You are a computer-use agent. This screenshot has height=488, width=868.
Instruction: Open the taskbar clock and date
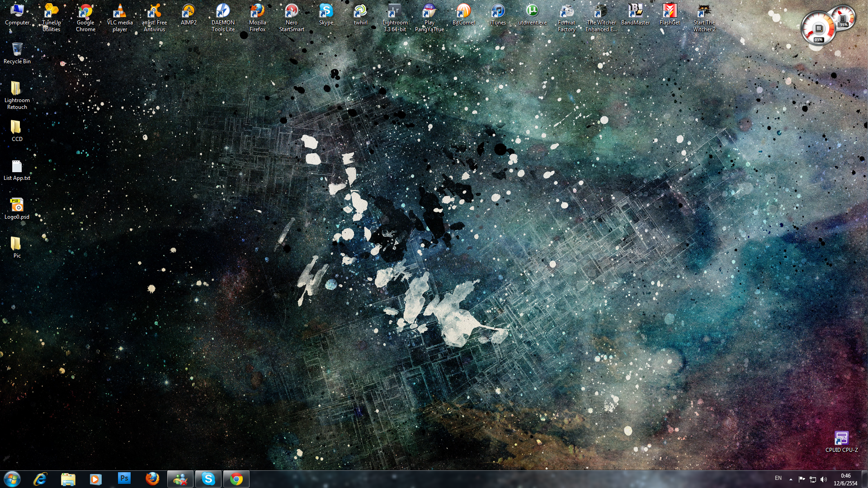pos(845,479)
